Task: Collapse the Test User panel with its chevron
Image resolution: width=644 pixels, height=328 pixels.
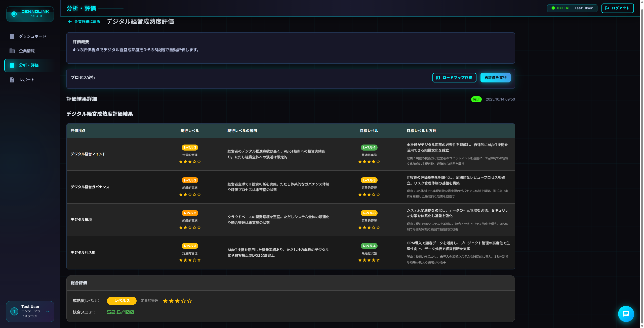Action: tap(48, 311)
